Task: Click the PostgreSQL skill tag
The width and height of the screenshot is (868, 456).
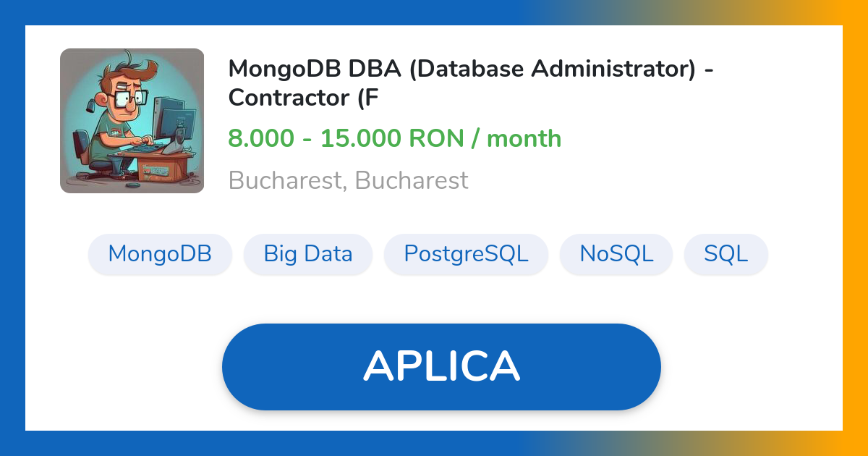Action: coord(466,254)
